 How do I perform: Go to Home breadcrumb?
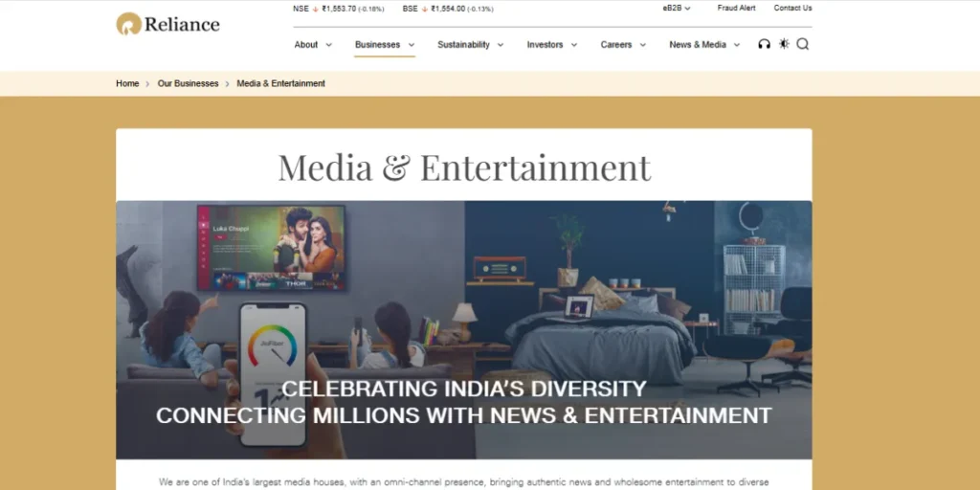tap(127, 83)
